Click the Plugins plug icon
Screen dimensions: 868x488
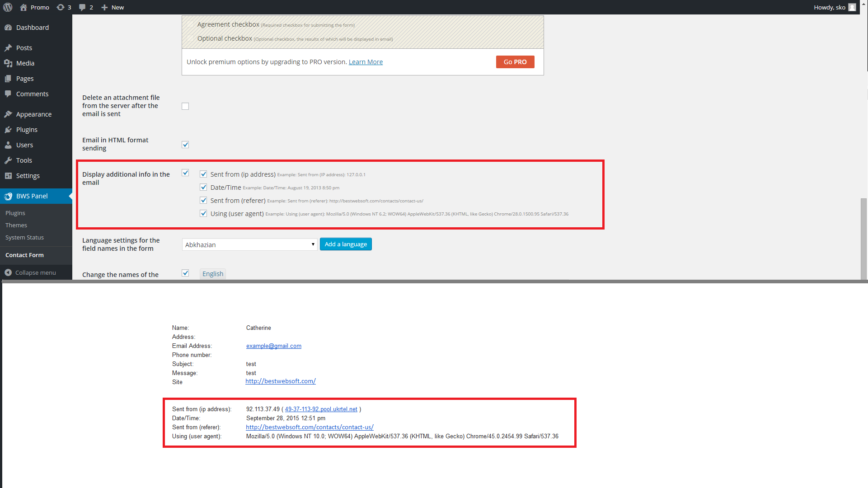coord(8,130)
